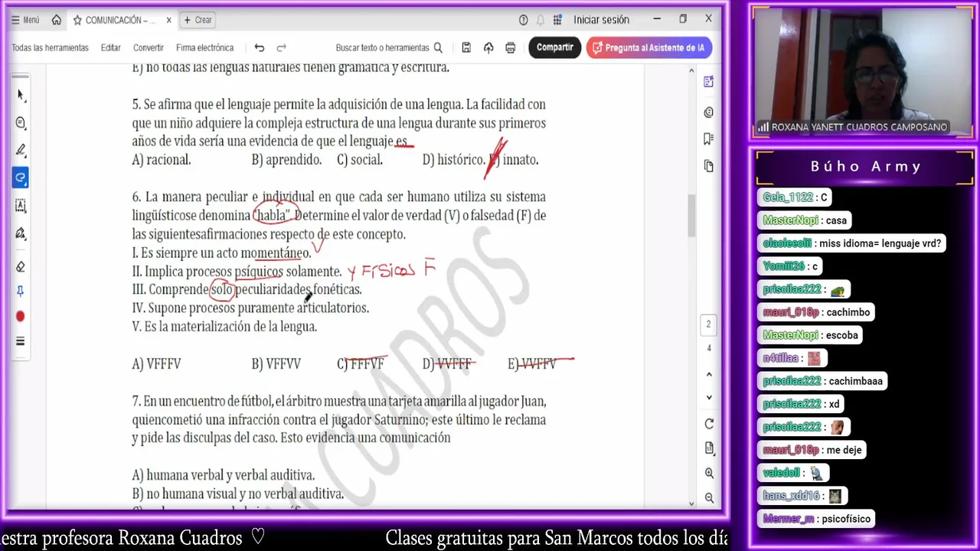Open Todas las herramientas
The image size is (980, 551).
[x=50, y=47]
